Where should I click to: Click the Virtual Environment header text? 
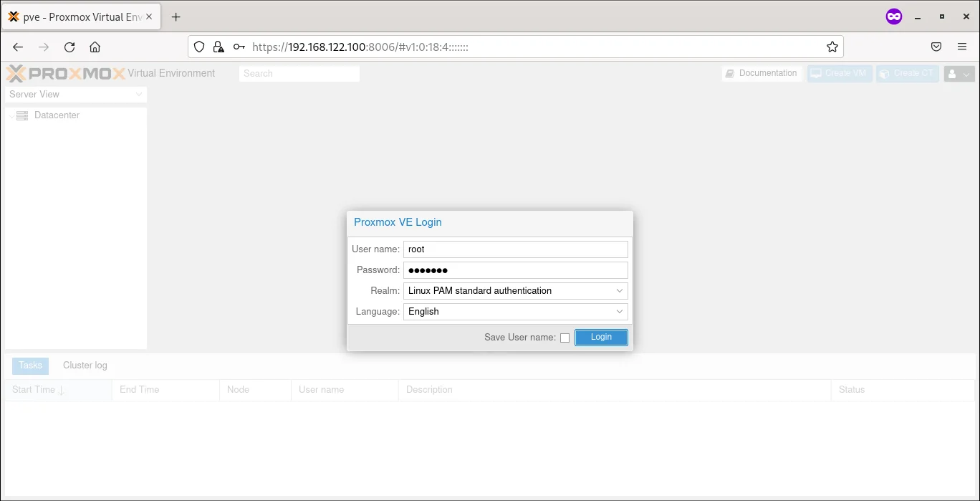[x=171, y=73]
